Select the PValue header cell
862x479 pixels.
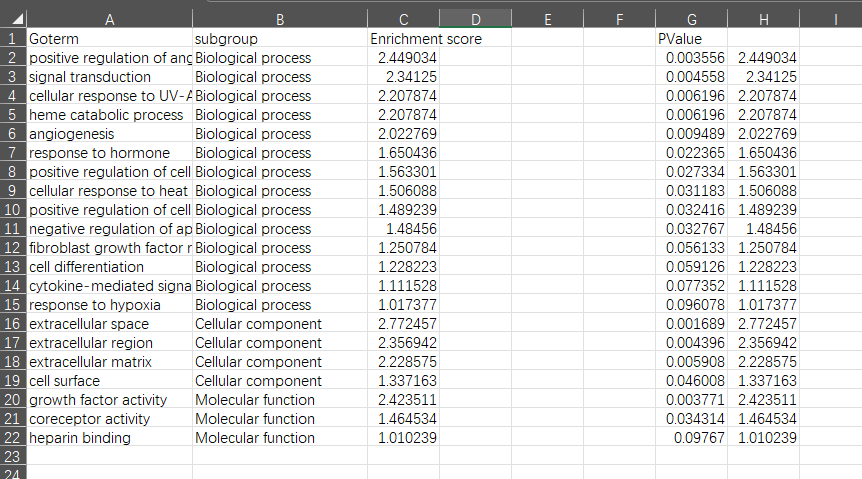691,39
